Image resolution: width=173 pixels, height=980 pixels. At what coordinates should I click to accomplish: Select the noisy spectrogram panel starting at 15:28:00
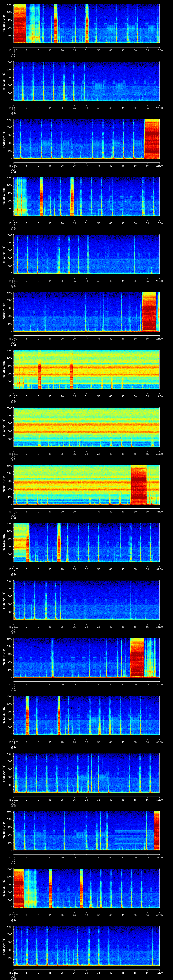tap(86, 369)
